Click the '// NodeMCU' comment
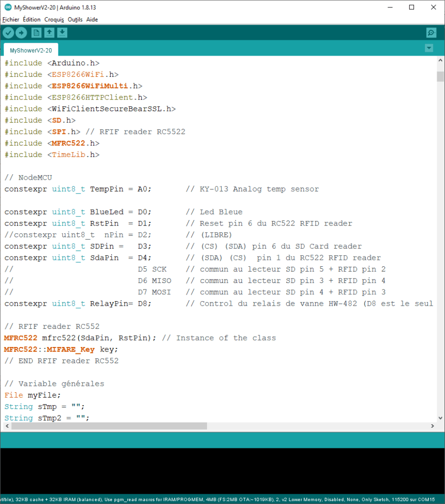445x504 pixels. [x=28, y=177]
